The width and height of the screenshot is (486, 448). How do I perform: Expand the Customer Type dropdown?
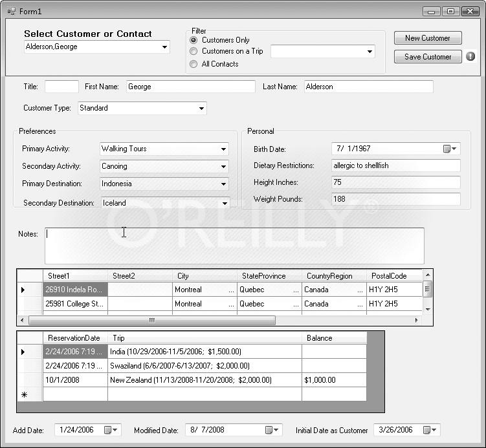pos(201,109)
